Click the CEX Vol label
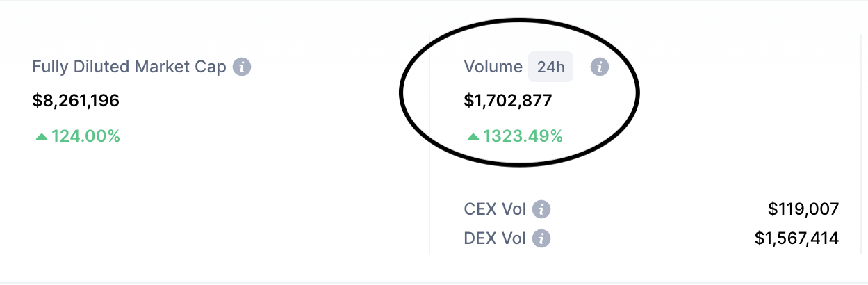868x285 pixels. point(495,209)
